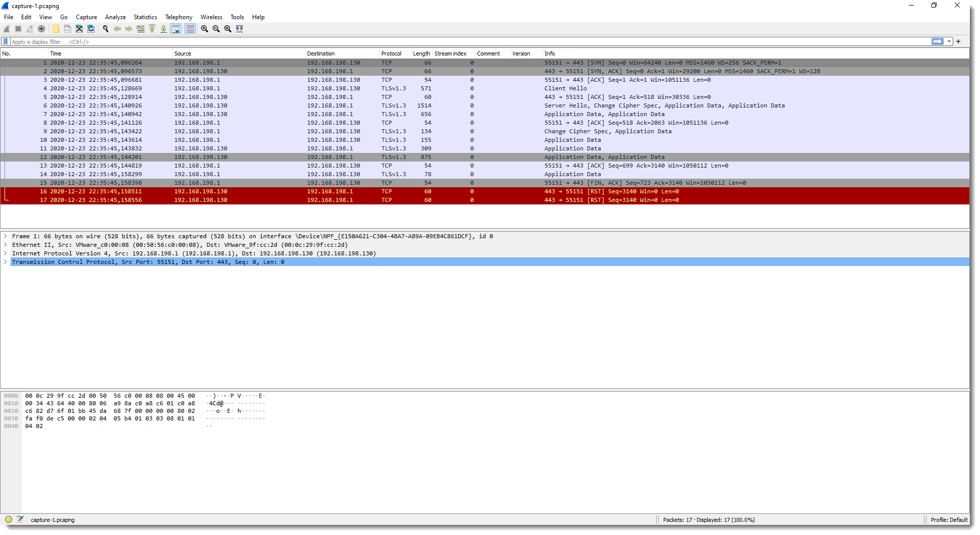Click the display filter bookmark icon

click(x=6, y=42)
